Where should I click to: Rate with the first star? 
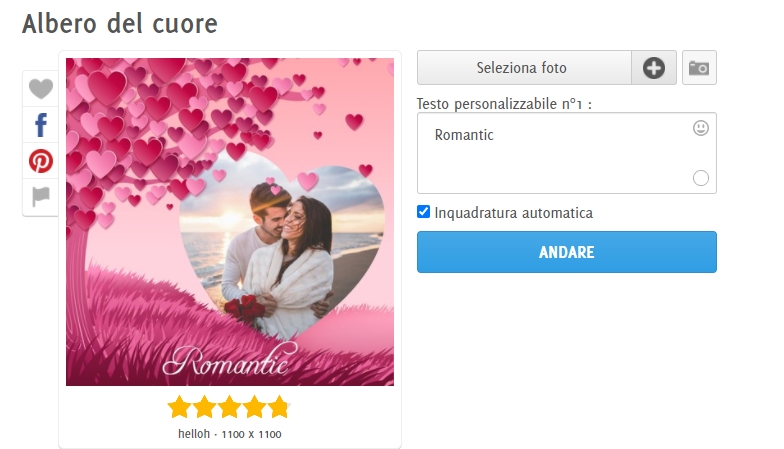pos(179,407)
